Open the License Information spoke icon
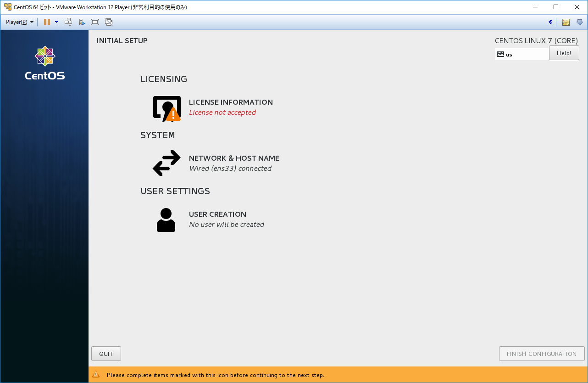The image size is (588, 383). point(166,109)
